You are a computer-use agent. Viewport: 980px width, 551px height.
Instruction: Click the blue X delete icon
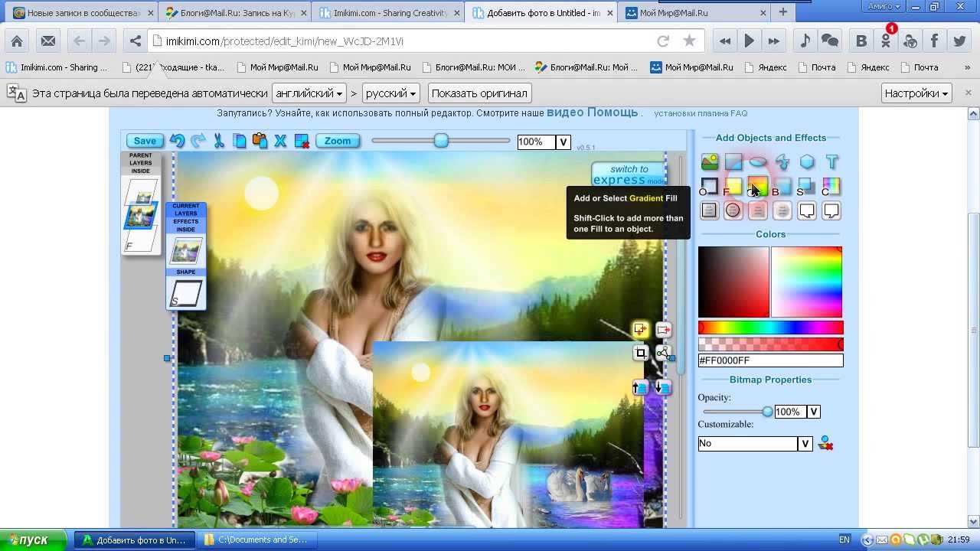[280, 141]
